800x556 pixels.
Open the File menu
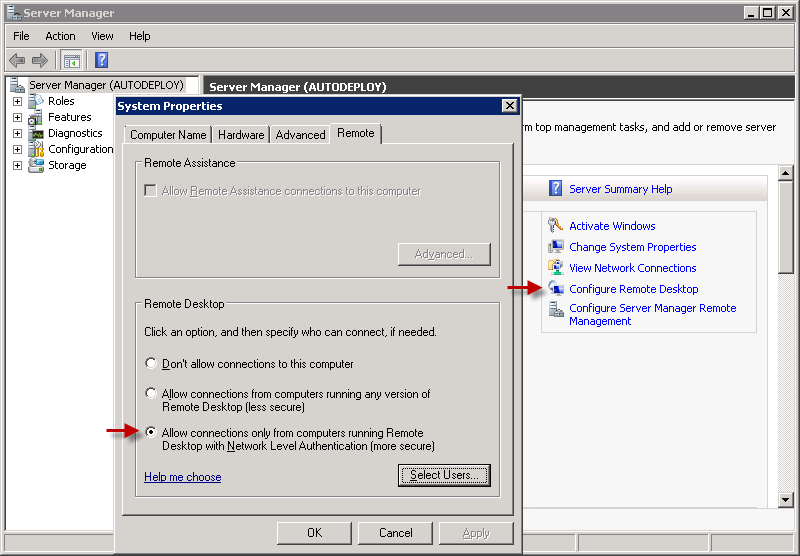click(x=21, y=36)
